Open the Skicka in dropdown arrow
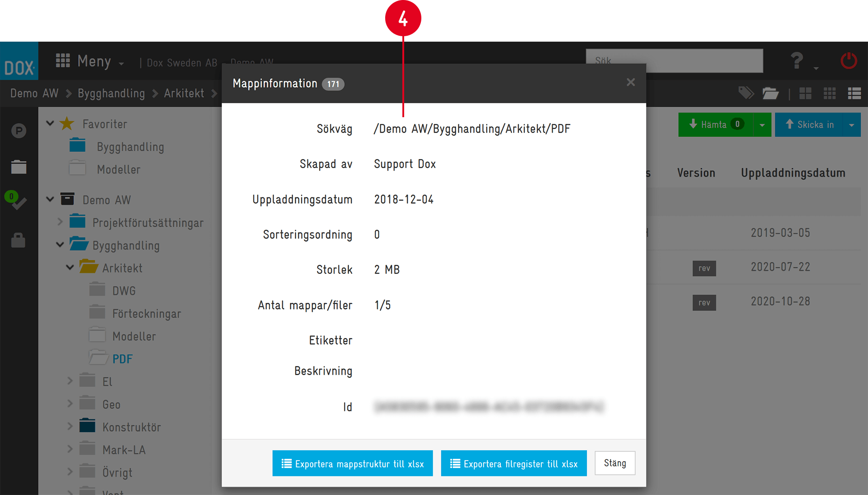The image size is (868, 495). point(852,125)
